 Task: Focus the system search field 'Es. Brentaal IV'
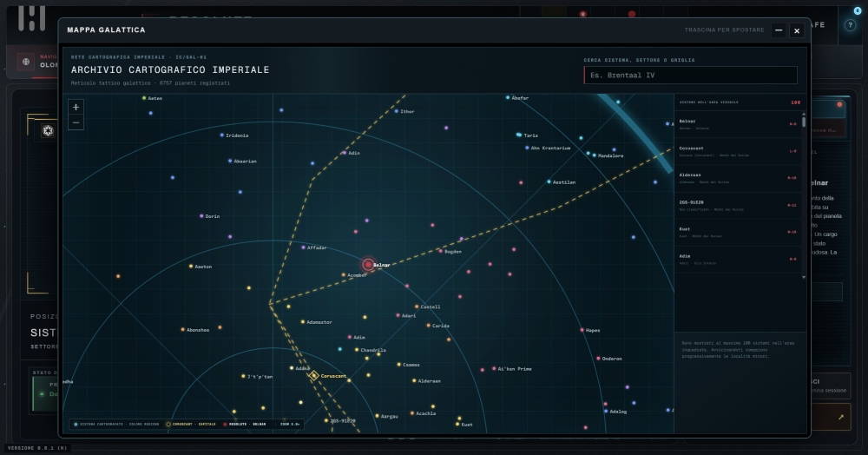[x=690, y=76]
